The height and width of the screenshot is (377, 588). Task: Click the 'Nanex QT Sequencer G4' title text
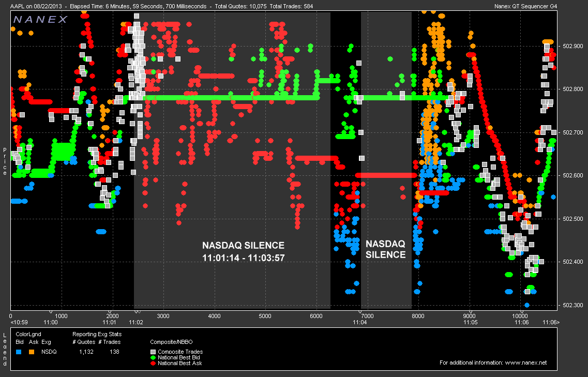coord(525,6)
